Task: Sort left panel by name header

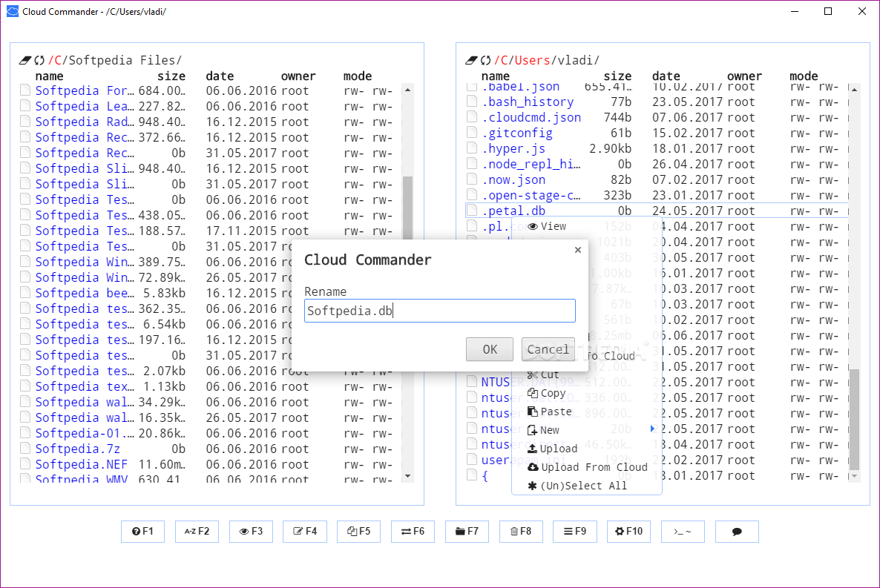Action: pyautogui.click(x=50, y=76)
